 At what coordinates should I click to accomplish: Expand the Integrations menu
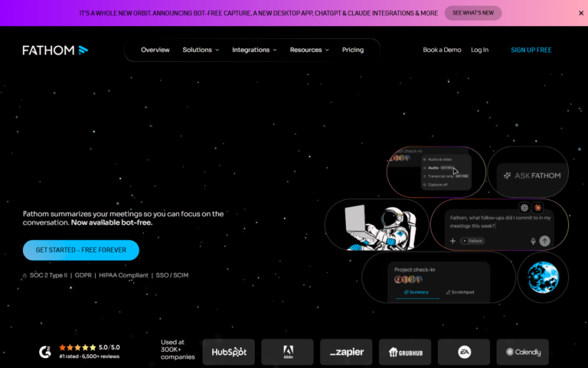tap(254, 50)
